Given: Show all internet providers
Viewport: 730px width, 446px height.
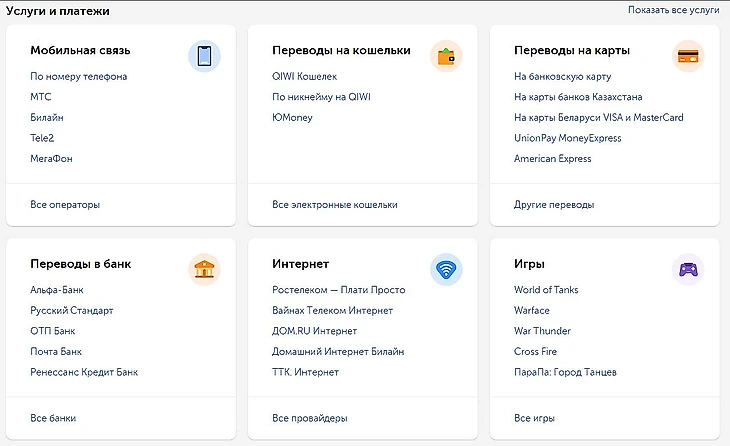Looking at the screenshot, I should (309, 418).
